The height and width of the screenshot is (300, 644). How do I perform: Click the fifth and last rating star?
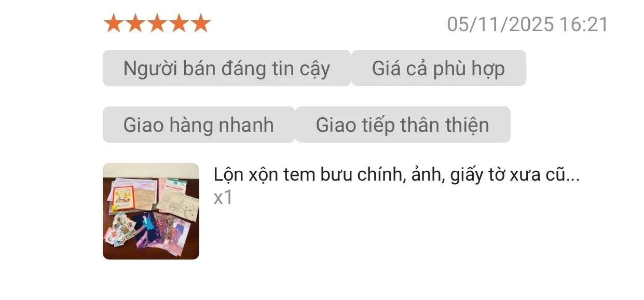(x=200, y=24)
